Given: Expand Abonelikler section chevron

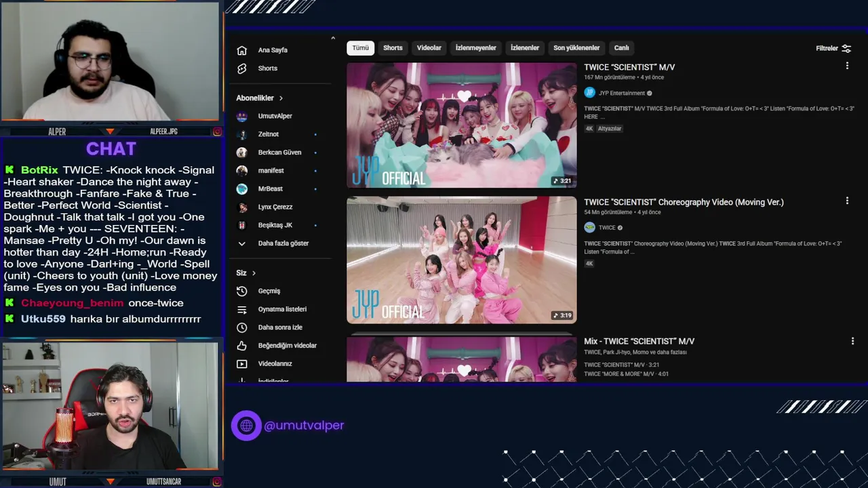Looking at the screenshot, I should point(281,98).
